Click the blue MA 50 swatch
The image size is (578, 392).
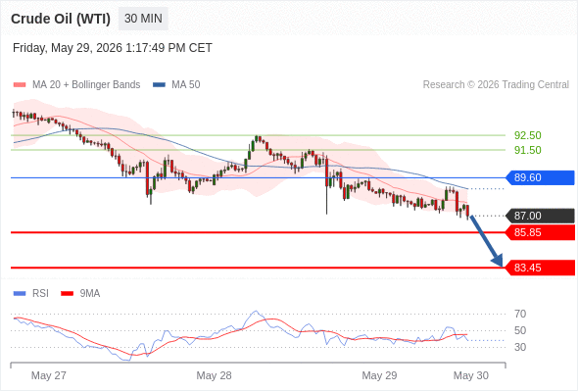click(x=159, y=85)
